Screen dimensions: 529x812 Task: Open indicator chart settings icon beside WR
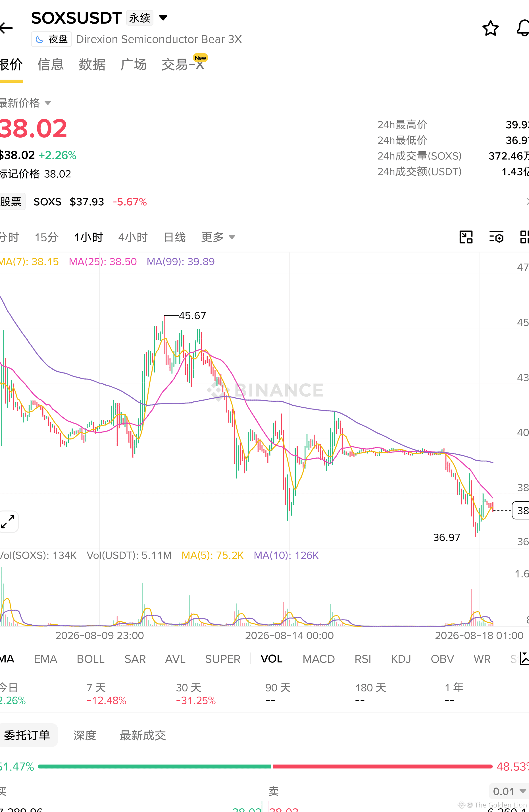(524, 658)
